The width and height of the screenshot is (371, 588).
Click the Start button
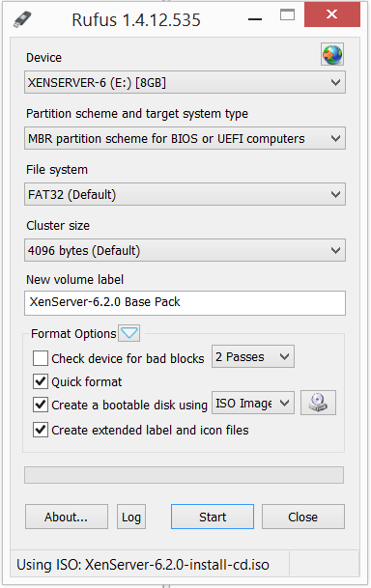[213, 517]
